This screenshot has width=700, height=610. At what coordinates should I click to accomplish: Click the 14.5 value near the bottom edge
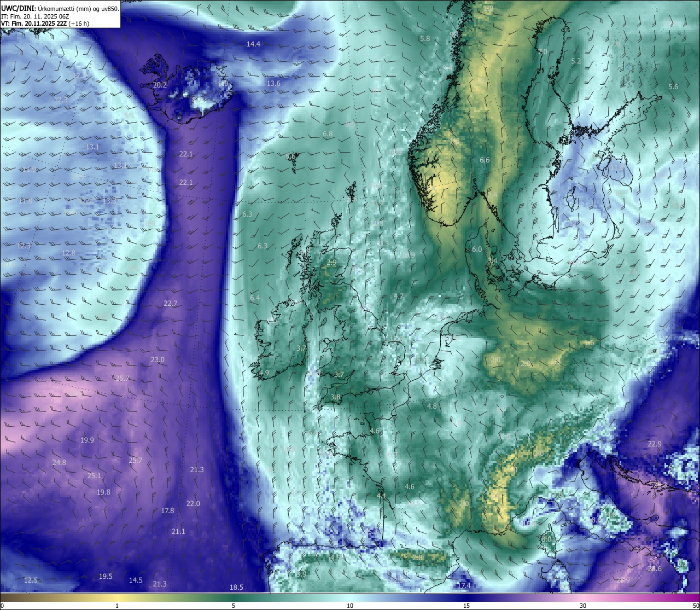point(136,580)
